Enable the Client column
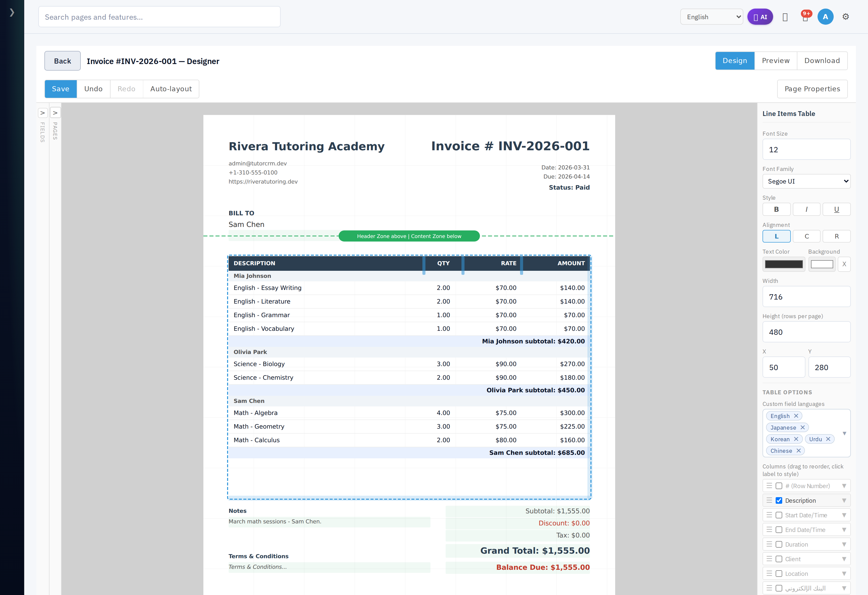The height and width of the screenshot is (595, 868). click(x=779, y=559)
